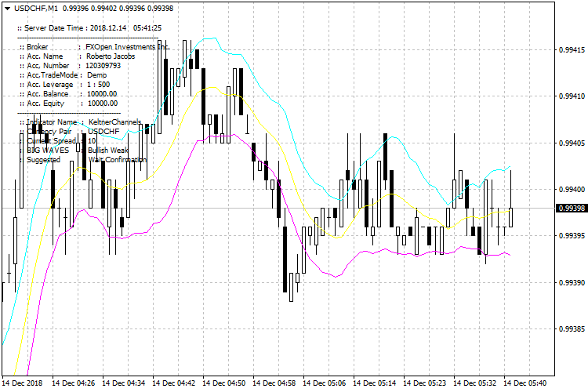Image resolution: width=588 pixels, height=392 pixels.
Task: Click the rightmost candlestick on the chart
Action: (511, 216)
